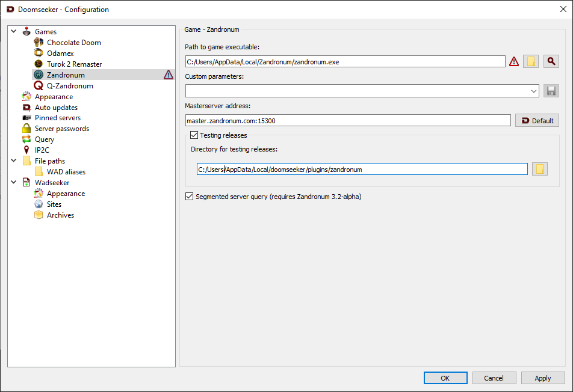The height and width of the screenshot is (392, 573).
Task: Click the testing releases directory field
Action: 362,169
